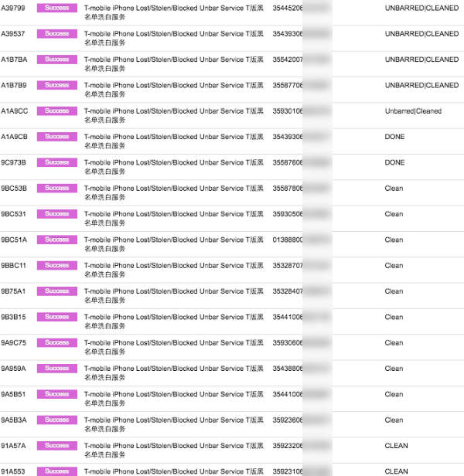464x476 pixels.
Task: Click the service description for order 9A5B51
Action: pyautogui.click(x=174, y=399)
